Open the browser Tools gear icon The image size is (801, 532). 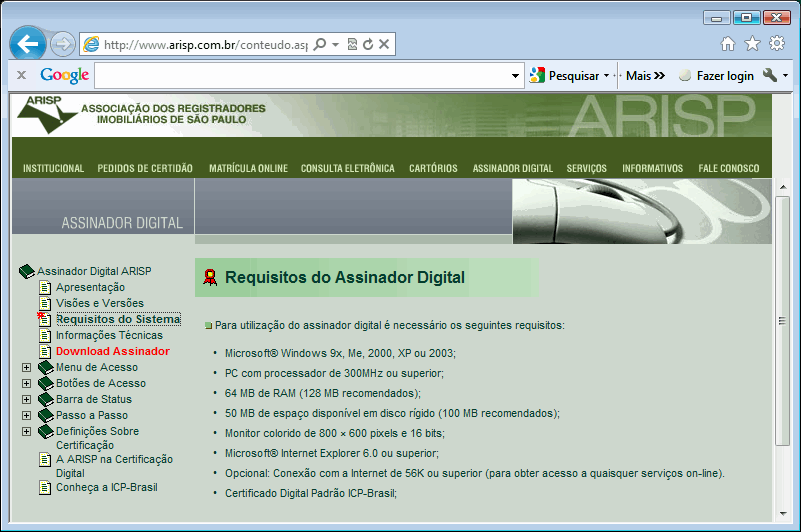(777, 43)
